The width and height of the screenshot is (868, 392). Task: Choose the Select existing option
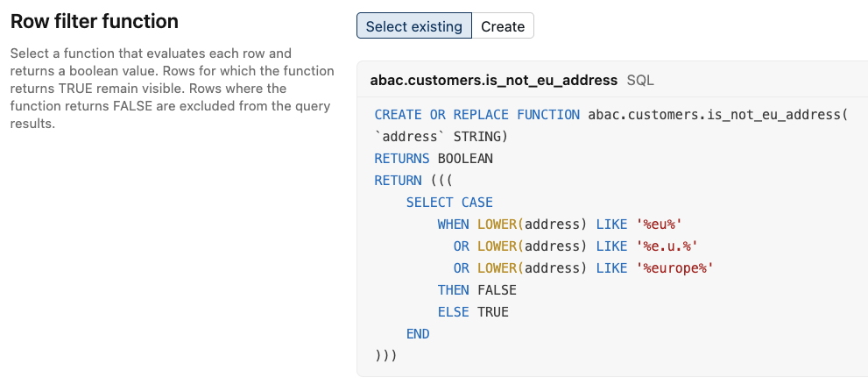coord(414,26)
